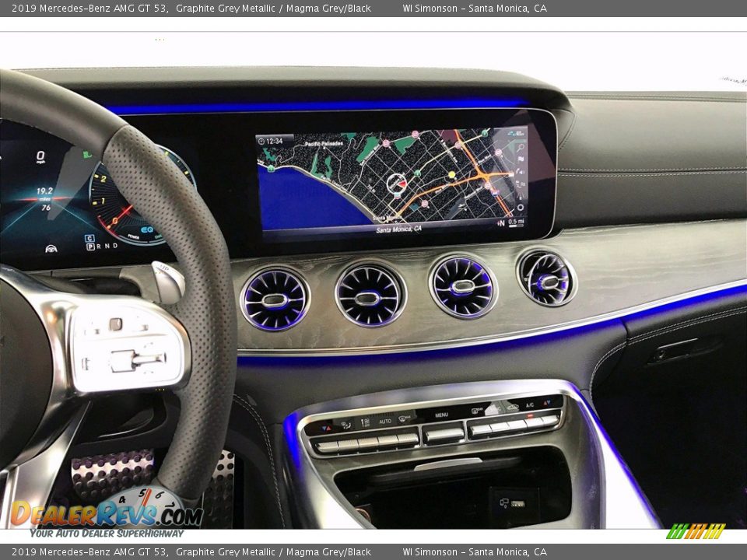Click the top 'WI Simonson - Santa Monica, CA' caption
Image resolution: width=747 pixels, height=560 pixels.
tap(475, 8)
